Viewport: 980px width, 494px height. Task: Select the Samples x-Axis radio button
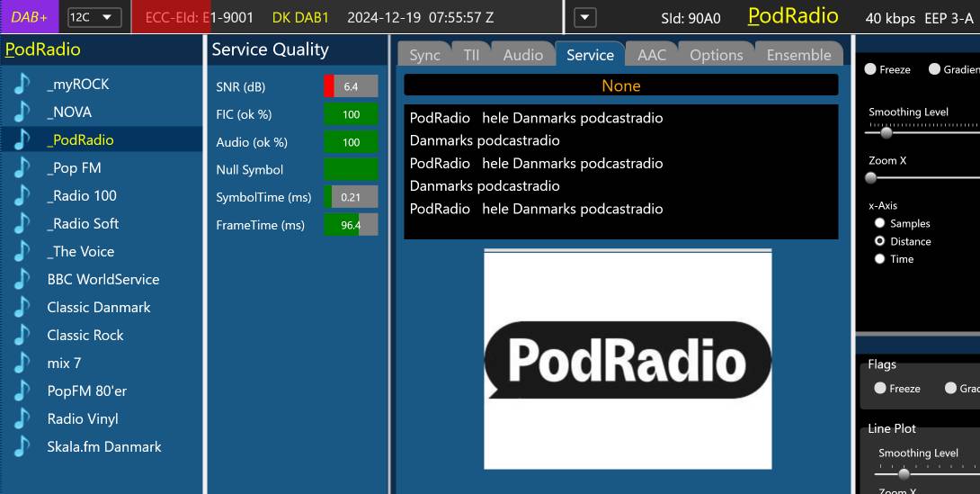(x=880, y=223)
